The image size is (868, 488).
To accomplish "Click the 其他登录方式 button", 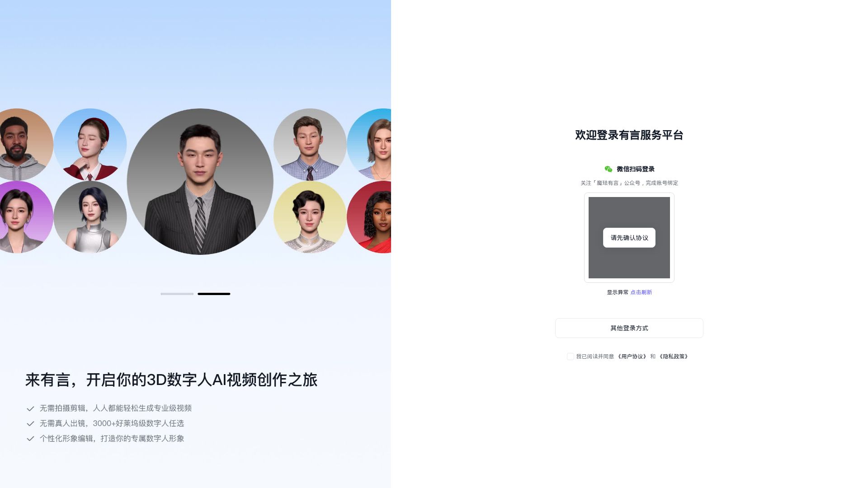I will 629,328.
